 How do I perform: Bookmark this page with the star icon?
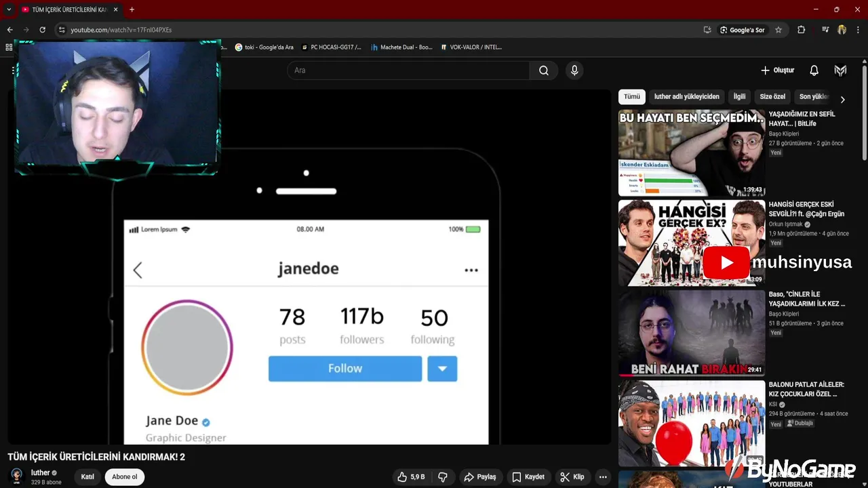(x=778, y=30)
